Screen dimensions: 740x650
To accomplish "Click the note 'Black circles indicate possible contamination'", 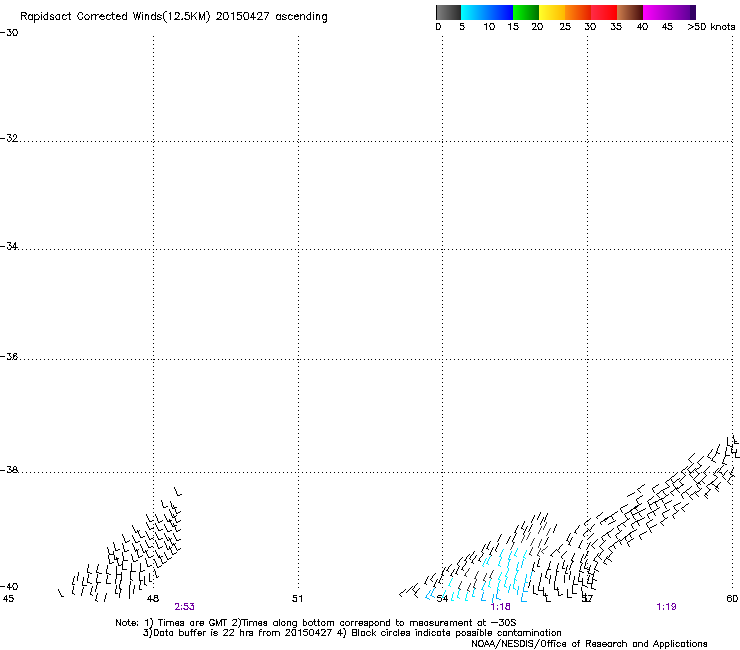I will coord(456,633).
